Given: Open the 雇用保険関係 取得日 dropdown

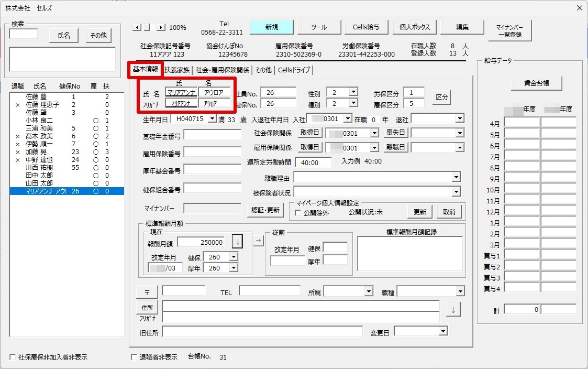Looking at the screenshot, I should click(374, 148).
